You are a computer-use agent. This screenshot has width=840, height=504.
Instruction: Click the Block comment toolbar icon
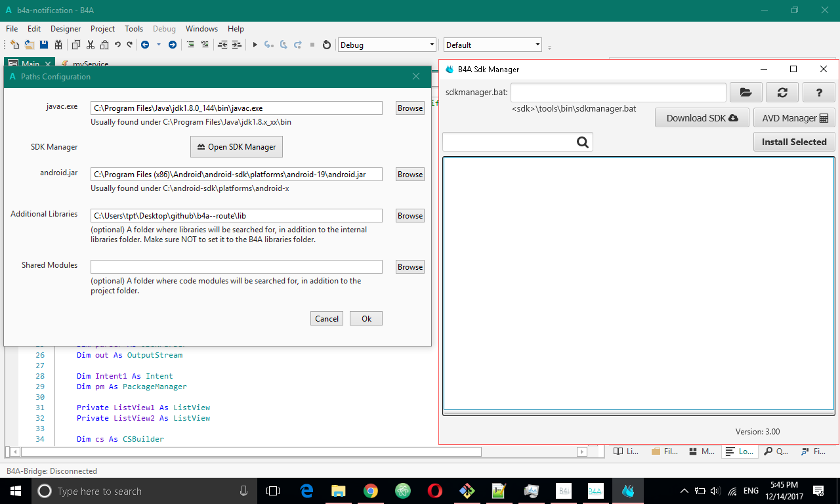tap(191, 45)
